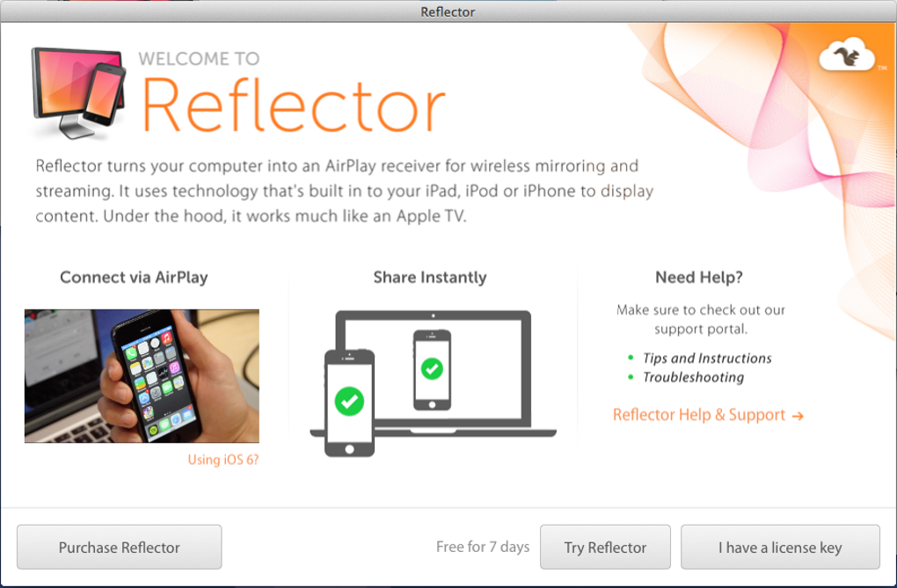The width and height of the screenshot is (897, 588).
Task: Open Tips and Instructions
Action: (x=707, y=358)
